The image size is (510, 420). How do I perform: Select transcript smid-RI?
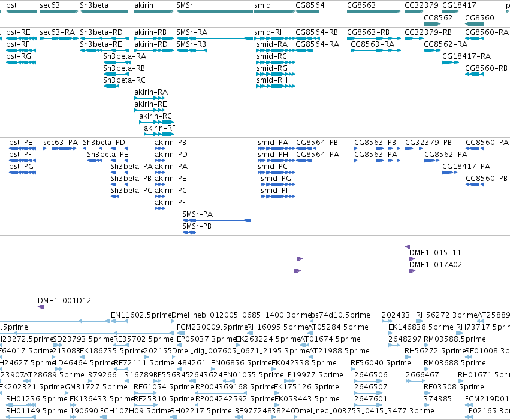pos(268,32)
